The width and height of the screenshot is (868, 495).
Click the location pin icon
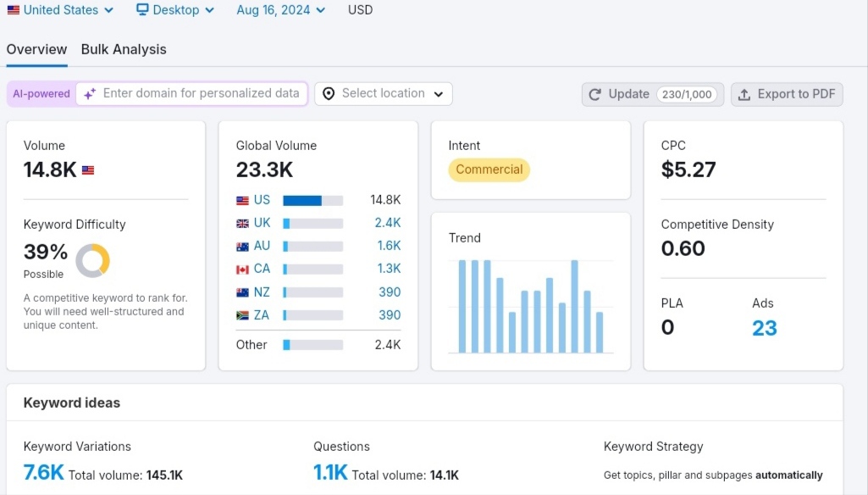coord(329,94)
